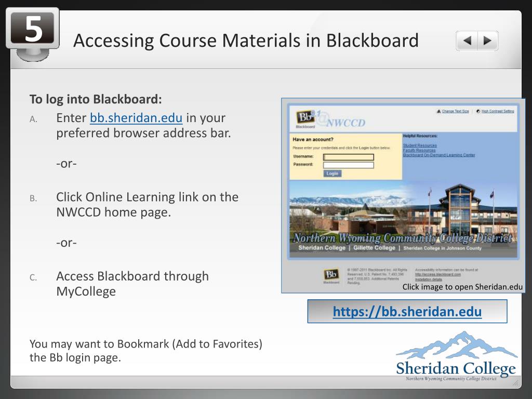
Task: Click the Change Text Size link
Action: pos(455,111)
